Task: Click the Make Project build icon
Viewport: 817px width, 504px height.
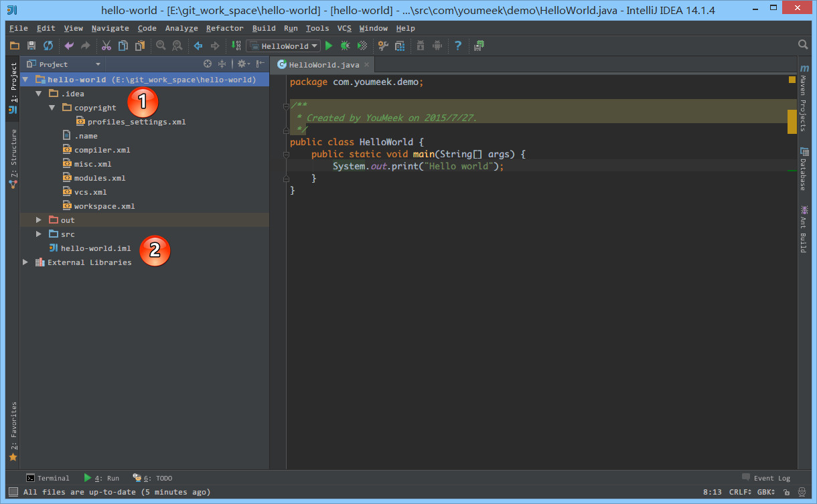Action: 235,46
